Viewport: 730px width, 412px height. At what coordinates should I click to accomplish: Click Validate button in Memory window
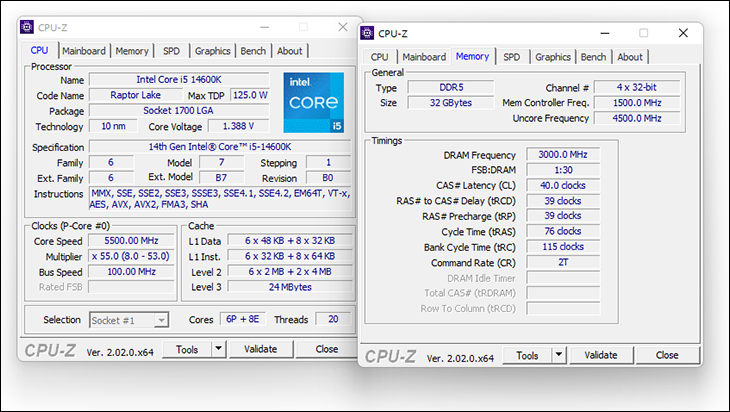601,355
